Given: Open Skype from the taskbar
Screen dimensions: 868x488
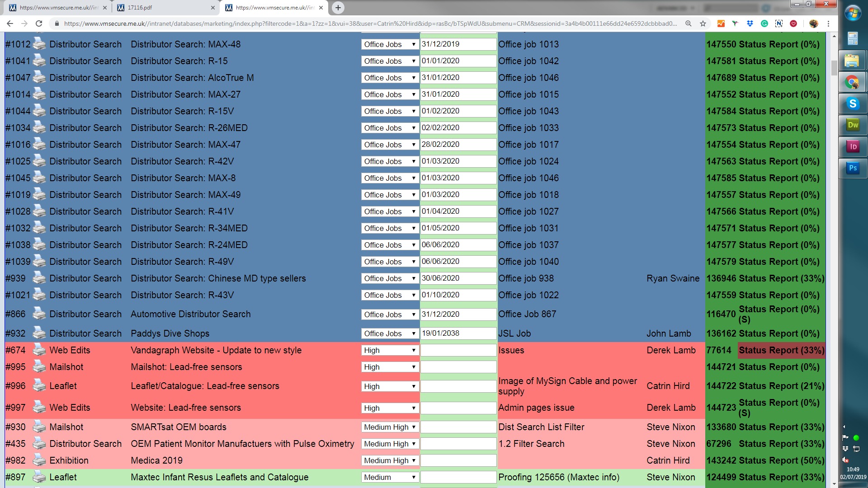Looking at the screenshot, I should pos(853,104).
